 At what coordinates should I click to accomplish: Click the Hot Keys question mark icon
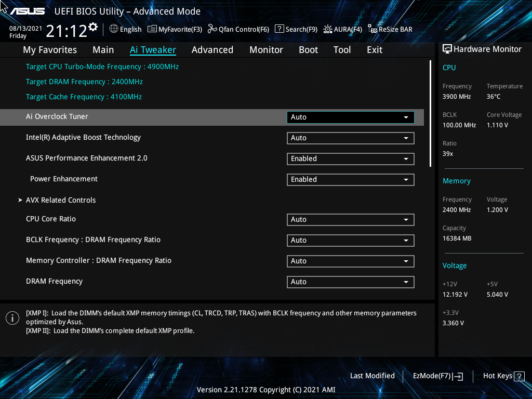519,376
